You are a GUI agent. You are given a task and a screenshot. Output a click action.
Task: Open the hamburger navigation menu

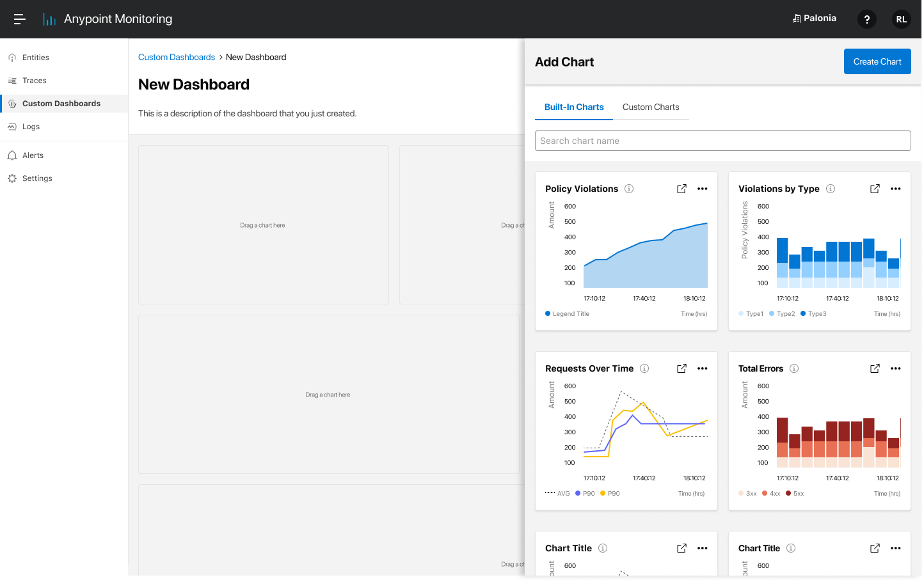point(20,19)
